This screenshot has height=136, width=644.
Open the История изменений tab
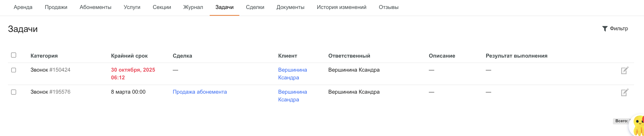(342, 7)
